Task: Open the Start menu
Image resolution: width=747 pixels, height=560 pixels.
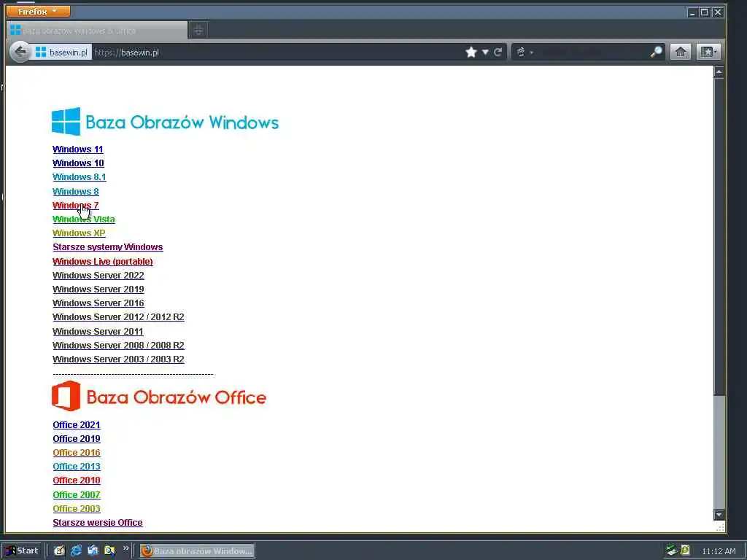Action: coord(22,551)
